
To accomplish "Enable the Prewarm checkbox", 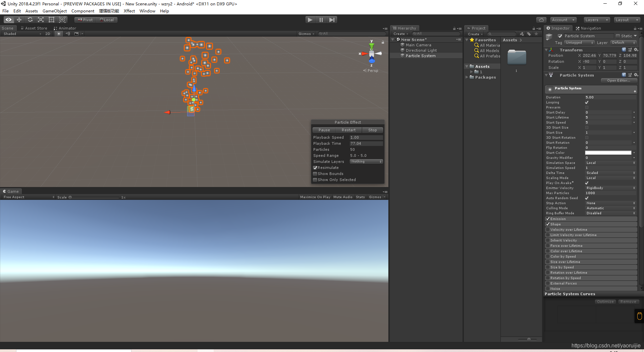I will coord(587,107).
